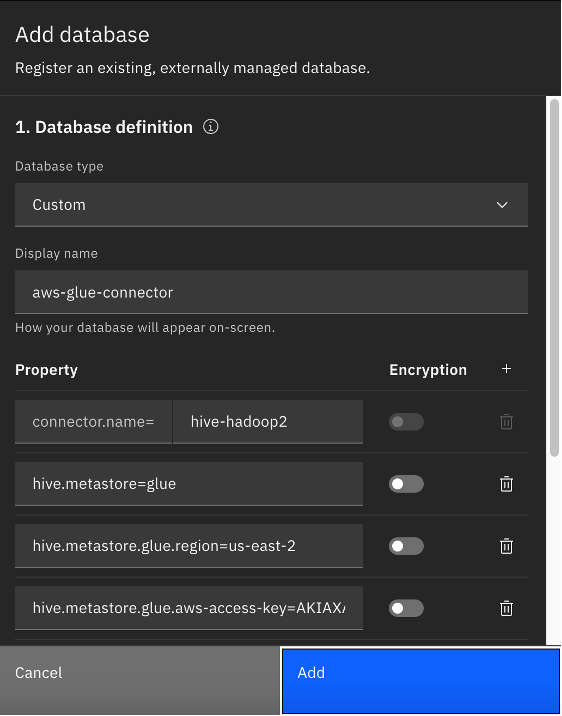Delete the aws-access-key property row
Image resolution: width=562 pixels, height=716 pixels.
coord(506,608)
